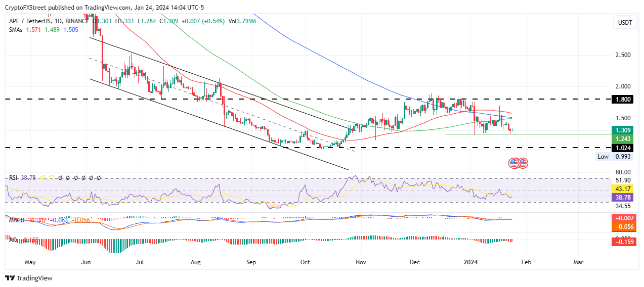Click the right US flag economic event icon
The image size is (644, 287).
[523, 163]
